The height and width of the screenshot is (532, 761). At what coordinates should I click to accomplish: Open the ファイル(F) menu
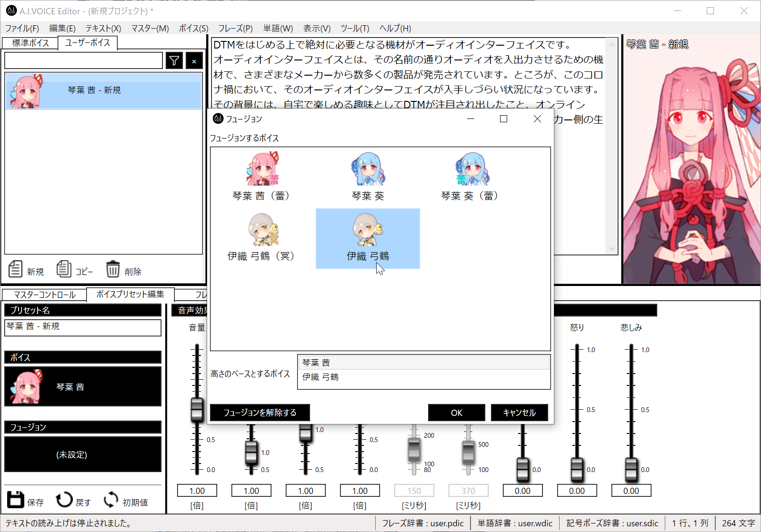(x=22, y=29)
